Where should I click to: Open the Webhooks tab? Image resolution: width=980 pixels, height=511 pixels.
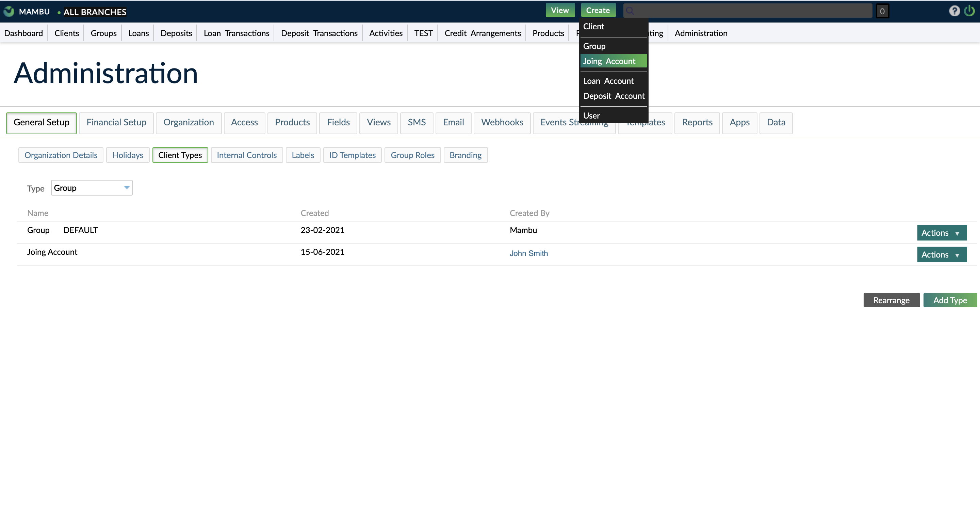pyautogui.click(x=502, y=123)
